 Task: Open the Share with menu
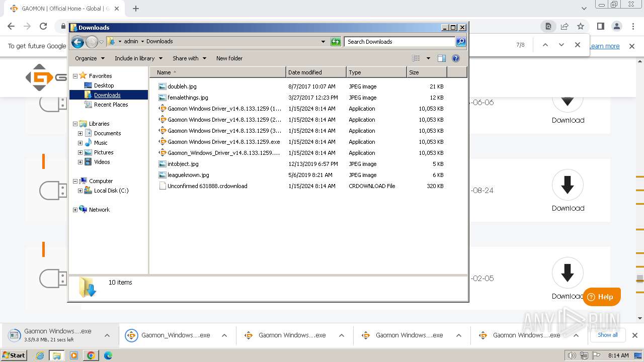click(x=189, y=58)
